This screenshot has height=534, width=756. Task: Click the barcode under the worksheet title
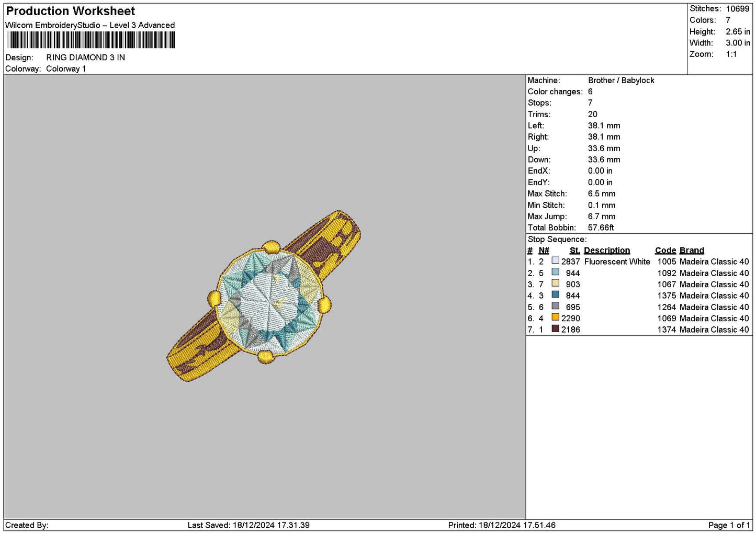point(91,40)
